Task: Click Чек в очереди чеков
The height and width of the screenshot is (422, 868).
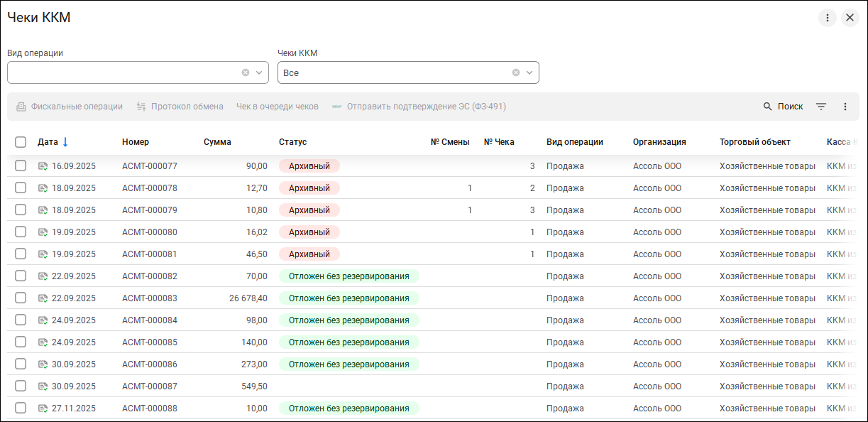Action: coord(277,107)
